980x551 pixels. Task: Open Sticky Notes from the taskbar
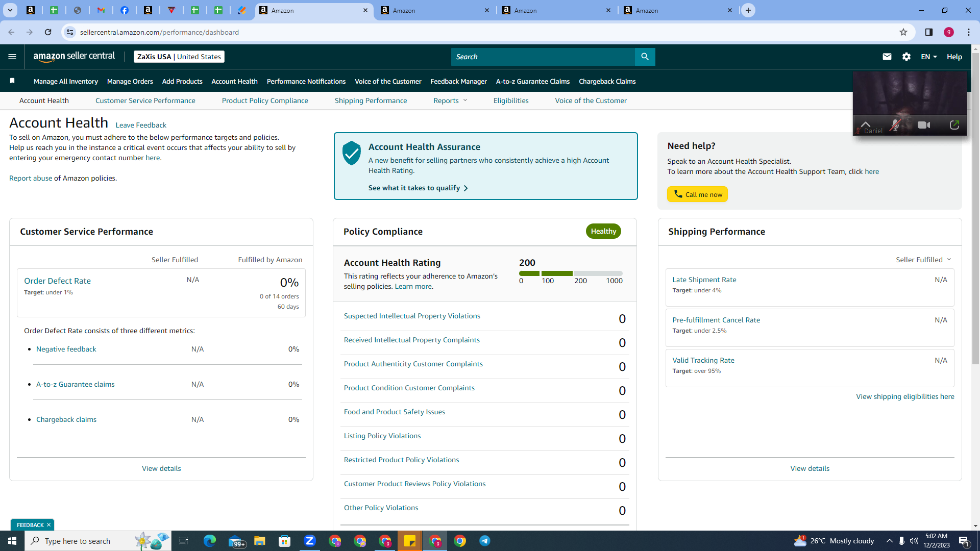tap(410, 541)
